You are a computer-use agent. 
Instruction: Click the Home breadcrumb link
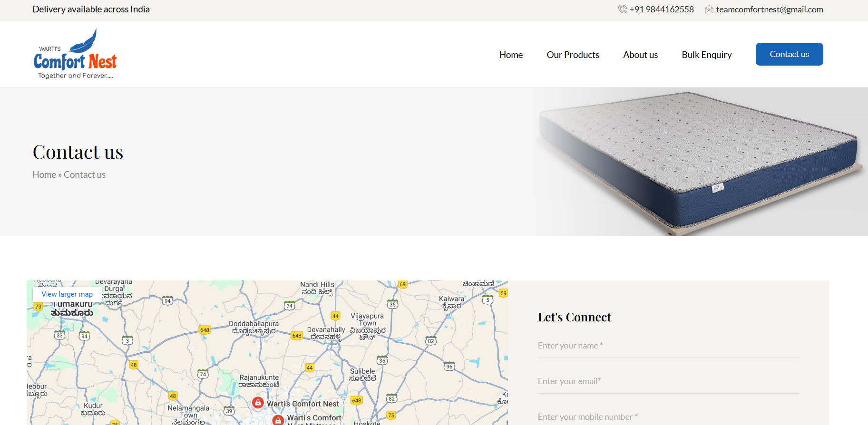[44, 174]
